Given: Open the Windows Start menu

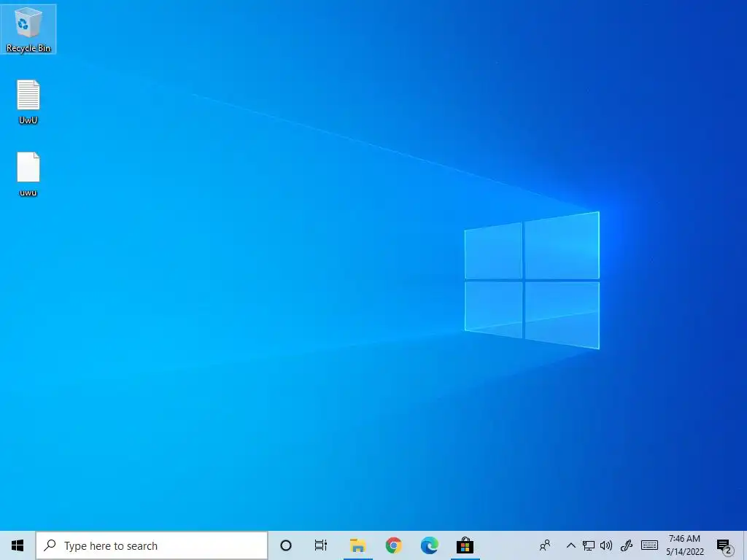Looking at the screenshot, I should (18, 545).
